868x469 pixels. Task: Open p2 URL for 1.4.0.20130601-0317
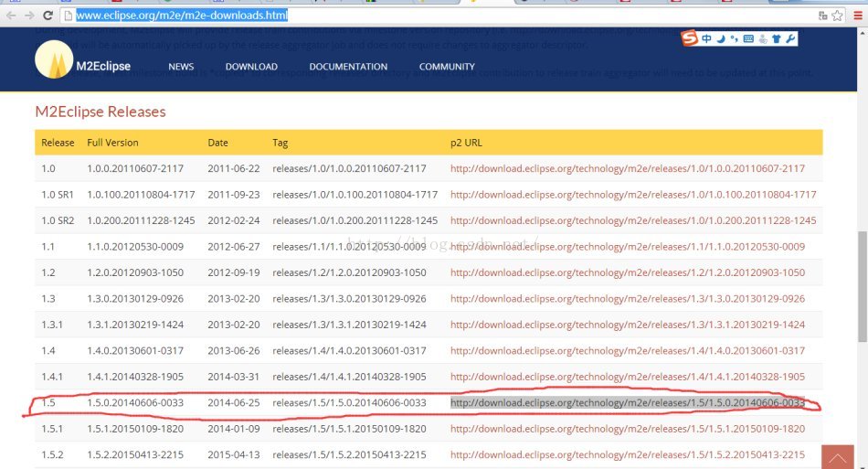click(627, 350)
